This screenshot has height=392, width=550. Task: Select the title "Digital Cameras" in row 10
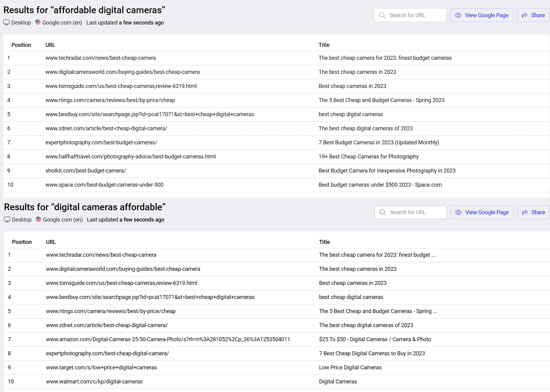(x=338, y=382)
